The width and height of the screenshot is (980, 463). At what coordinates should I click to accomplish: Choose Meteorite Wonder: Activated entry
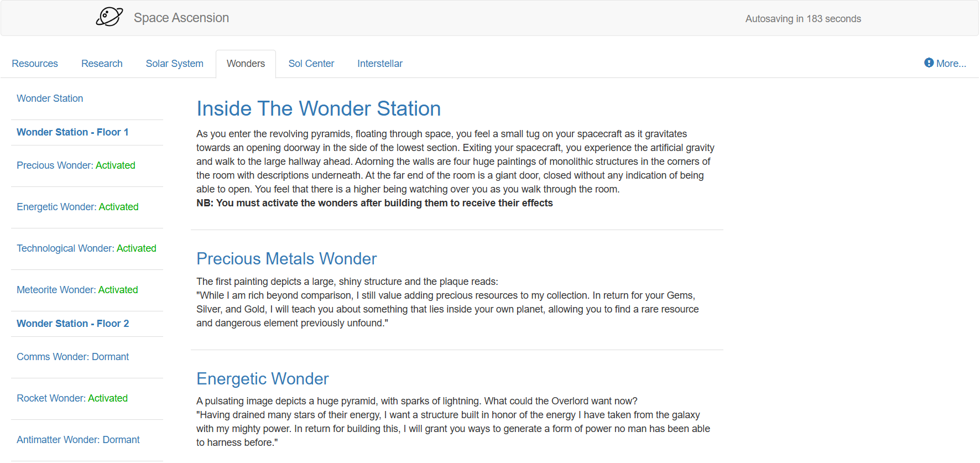tap(77, 290)
